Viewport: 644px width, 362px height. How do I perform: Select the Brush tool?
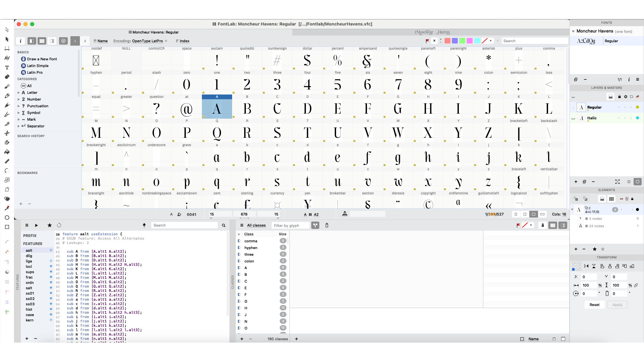click(7, 86)
